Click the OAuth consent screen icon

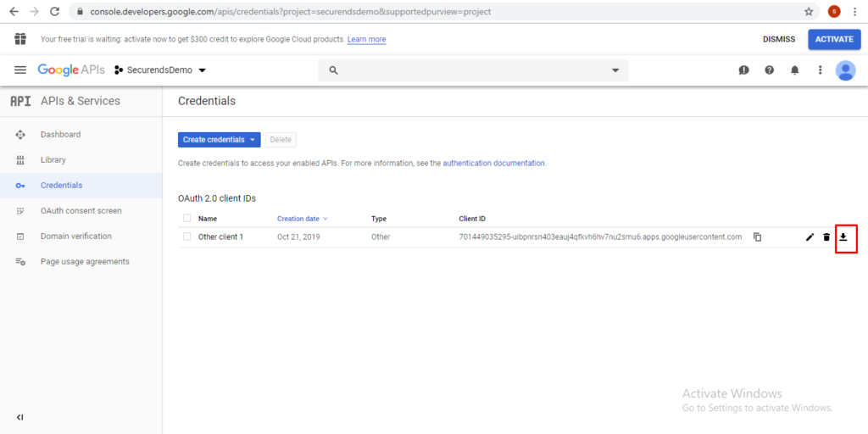point(20,211)
